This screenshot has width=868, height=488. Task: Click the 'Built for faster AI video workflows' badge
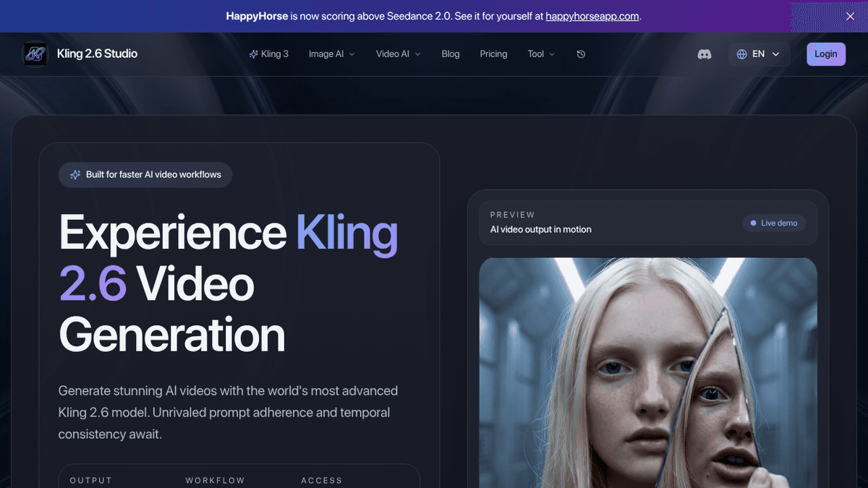(x=145, y=175)
